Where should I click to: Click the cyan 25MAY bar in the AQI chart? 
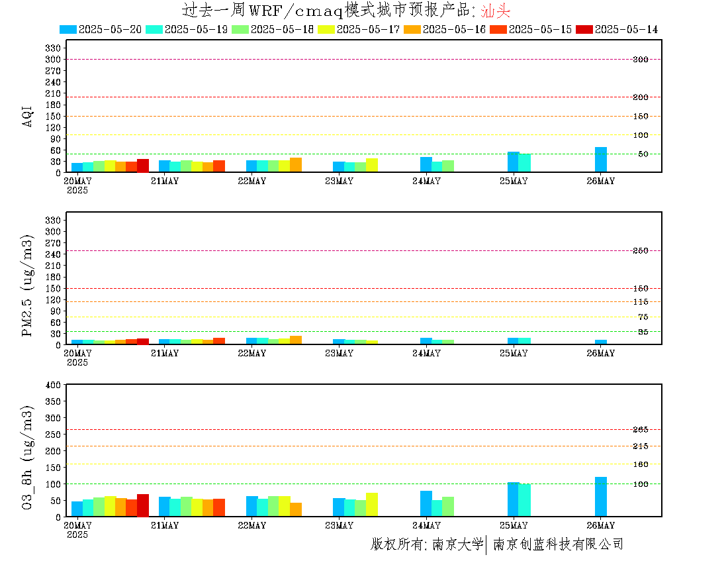click(x=525, y=163)
